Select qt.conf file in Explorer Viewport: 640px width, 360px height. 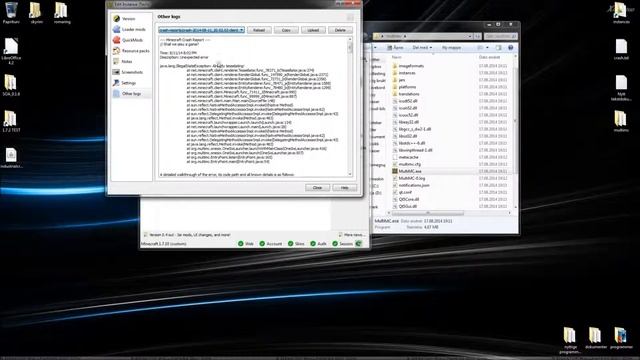pos(405,192)
